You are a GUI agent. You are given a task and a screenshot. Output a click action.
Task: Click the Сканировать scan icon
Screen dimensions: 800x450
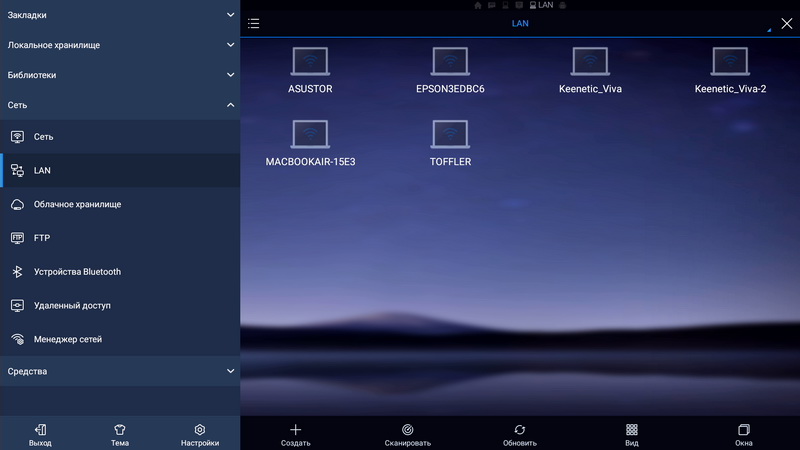[x=407, y=430]
